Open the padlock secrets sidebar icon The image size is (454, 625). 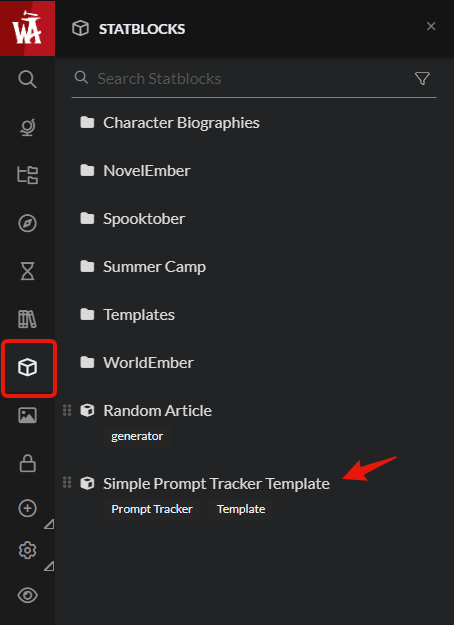[x=27, y=463]
